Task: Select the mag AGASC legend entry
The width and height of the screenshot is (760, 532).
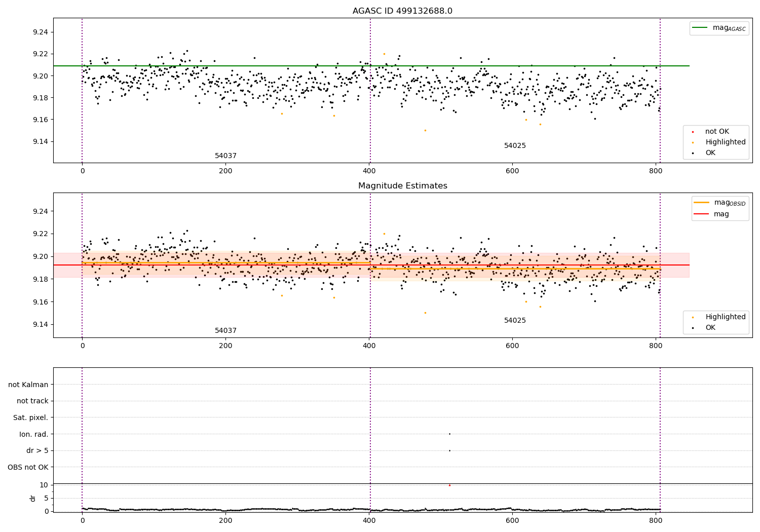Action: pyautogui.click(x=719, y=28)
